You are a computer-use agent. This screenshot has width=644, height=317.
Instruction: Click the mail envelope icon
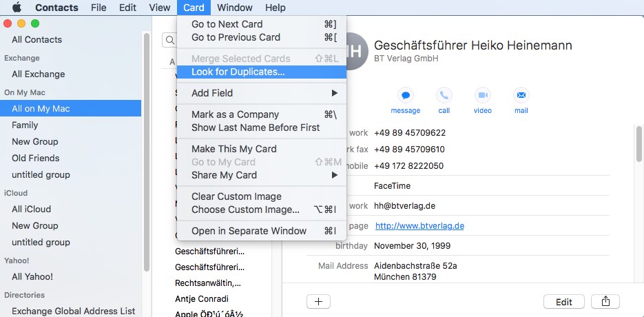pos(521,95)
